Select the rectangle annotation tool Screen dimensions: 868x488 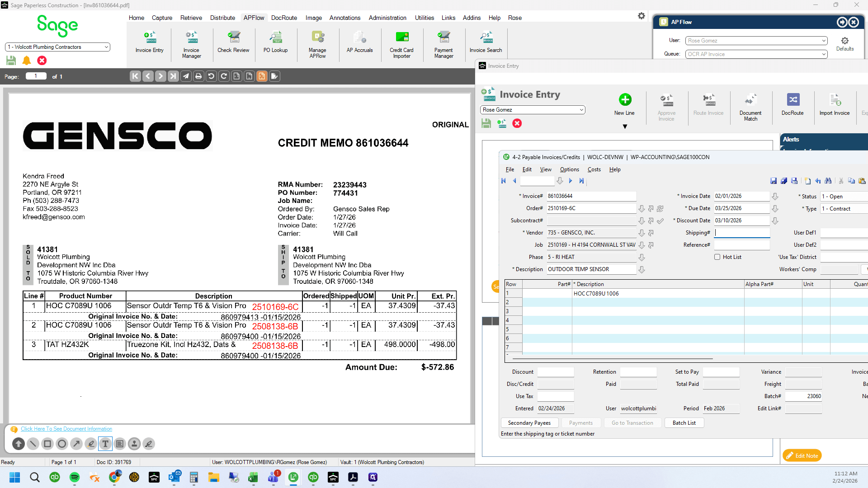click(47, 444)
